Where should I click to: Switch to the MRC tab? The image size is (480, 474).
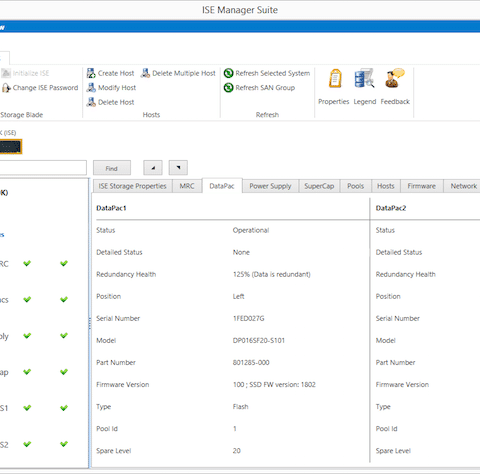pos(187,186)
